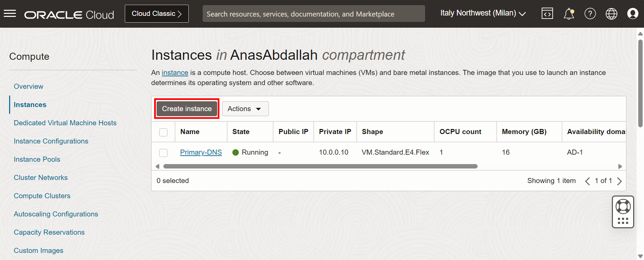
Task: Click the Running state cell
Action: [x=250, y=152]
